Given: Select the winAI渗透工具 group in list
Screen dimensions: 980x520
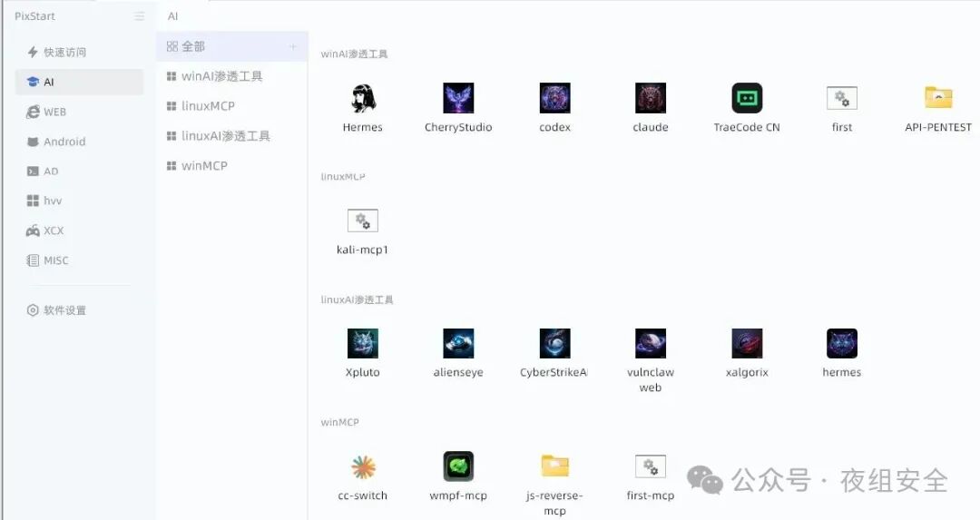Looking at the screenshot, I should click(x=232, y=76).
